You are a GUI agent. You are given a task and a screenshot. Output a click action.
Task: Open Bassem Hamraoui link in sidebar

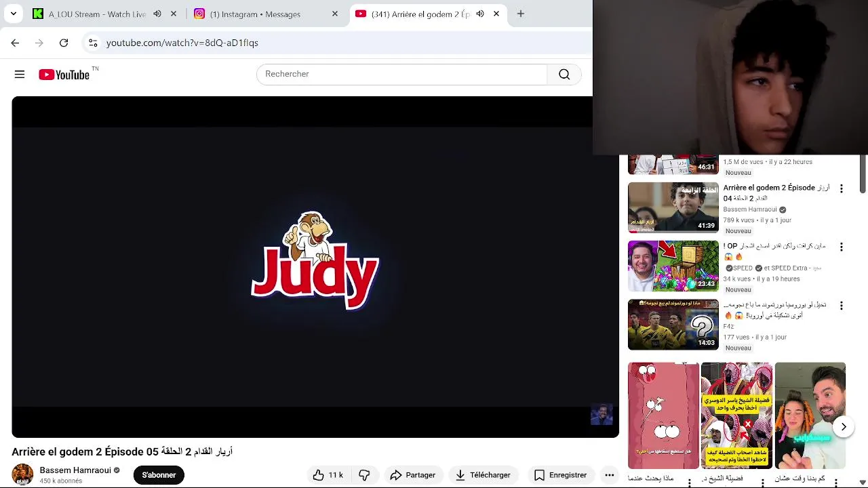click(x=749, y=209)
